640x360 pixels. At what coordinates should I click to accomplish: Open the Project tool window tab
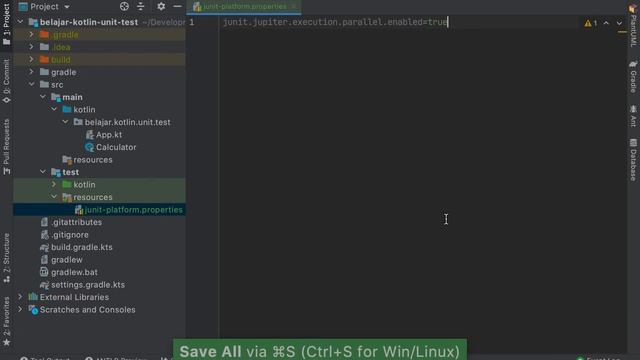(x=7, y=24)
